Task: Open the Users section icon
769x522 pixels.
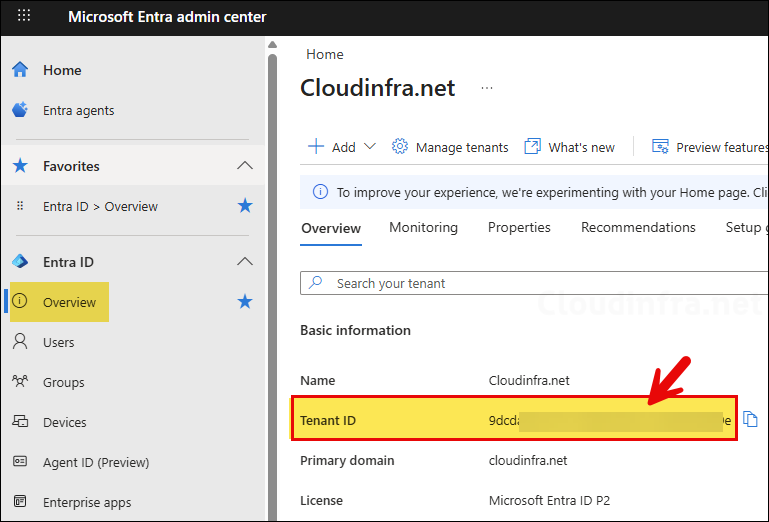Action: click(19, 342)
